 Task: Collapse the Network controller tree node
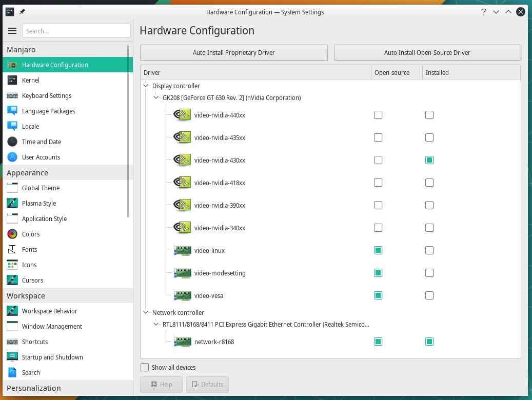146,312
